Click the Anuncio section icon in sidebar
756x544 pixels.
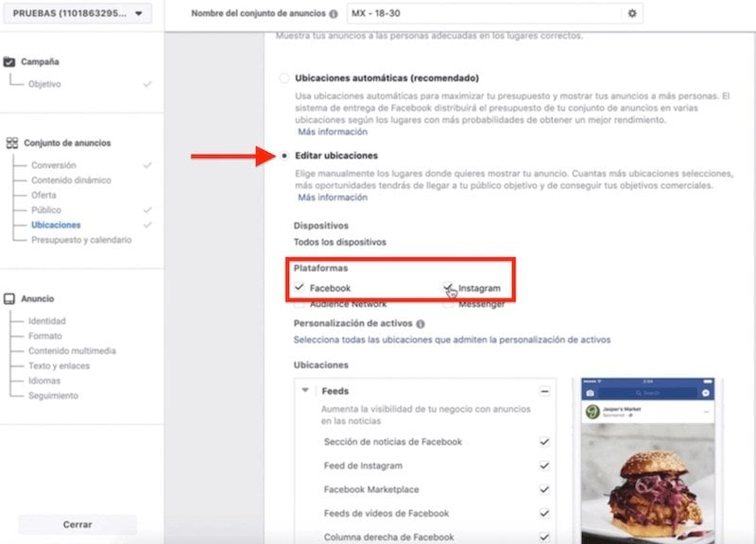(x=11, y=298)
